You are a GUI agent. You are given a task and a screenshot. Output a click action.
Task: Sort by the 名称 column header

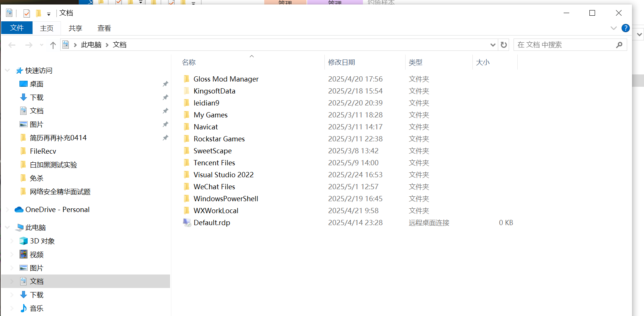(x=189, y=62)
